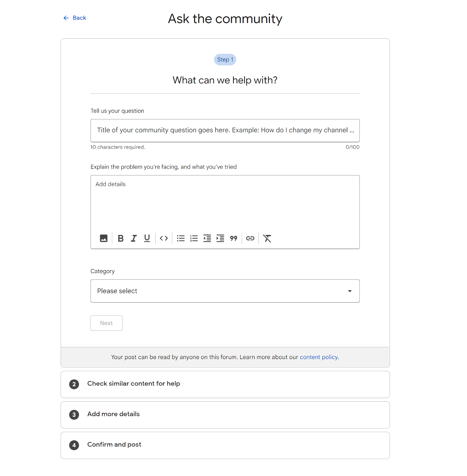Image resolution: width=467 pixels, height=476 pixels.
Task: Clear text formatting in the editor
Action: point(267,238)
